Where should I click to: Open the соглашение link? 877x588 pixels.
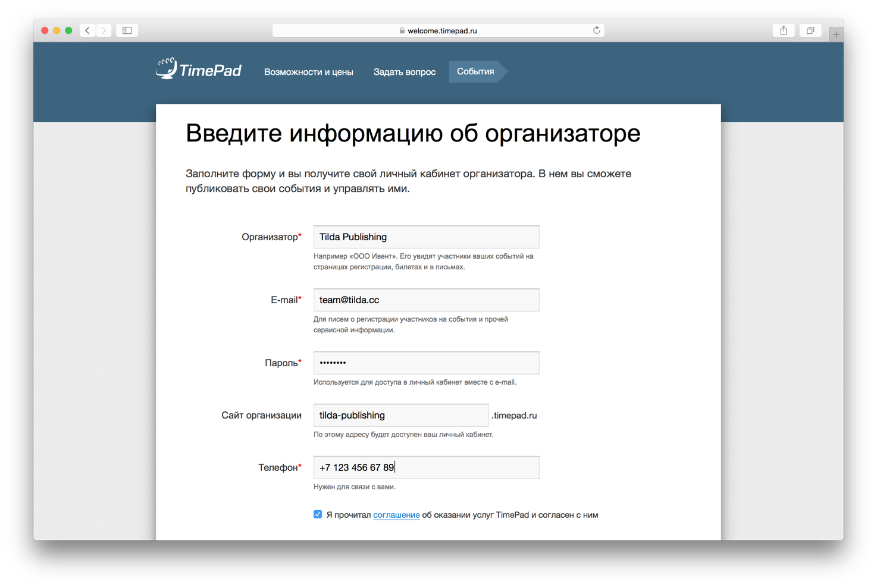(x=396, y=515)
